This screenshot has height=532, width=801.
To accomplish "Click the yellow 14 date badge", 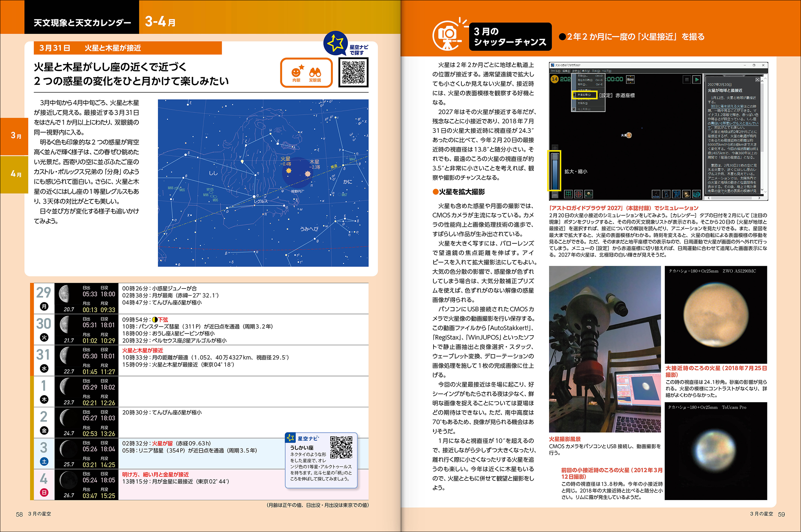I will tap(555, 79).
